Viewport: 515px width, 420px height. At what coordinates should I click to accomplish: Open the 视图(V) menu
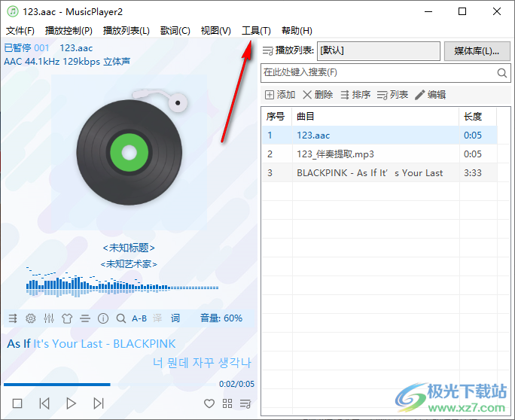(x=216, y=31)
